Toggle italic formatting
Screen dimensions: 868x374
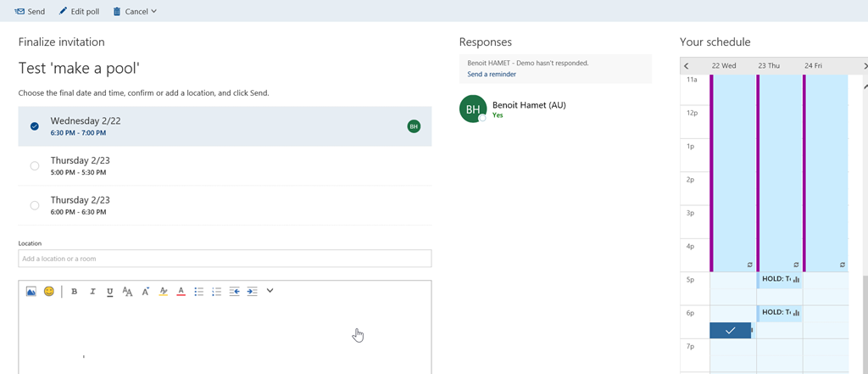[x=92, y=292]
